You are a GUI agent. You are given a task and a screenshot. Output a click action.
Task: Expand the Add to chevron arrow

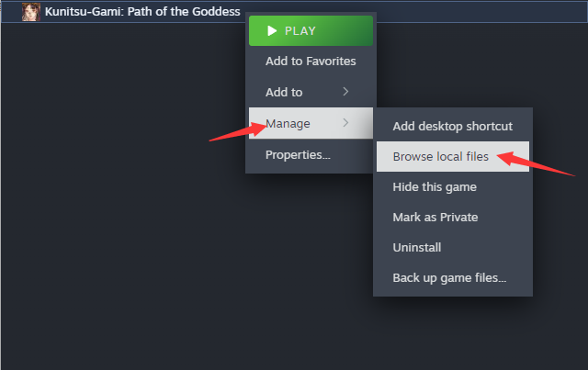[x=345, y=92]
